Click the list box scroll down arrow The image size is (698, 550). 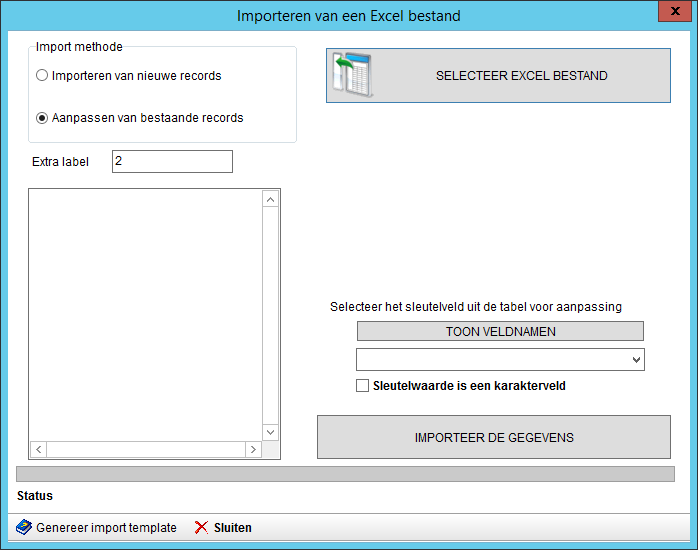click(270, 432)
